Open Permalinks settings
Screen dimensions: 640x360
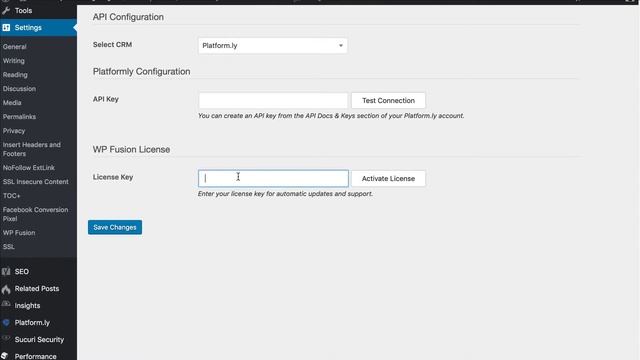point(19,117)
